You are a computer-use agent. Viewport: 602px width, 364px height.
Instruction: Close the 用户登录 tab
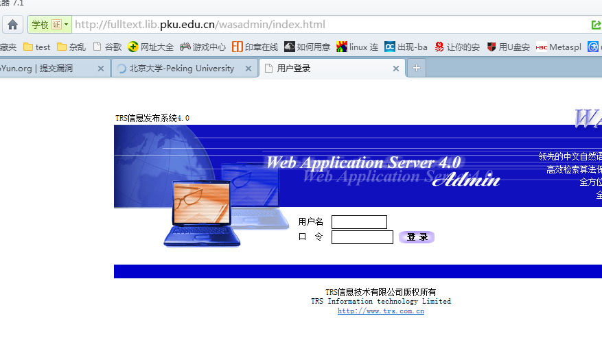[x=396, y=69]
